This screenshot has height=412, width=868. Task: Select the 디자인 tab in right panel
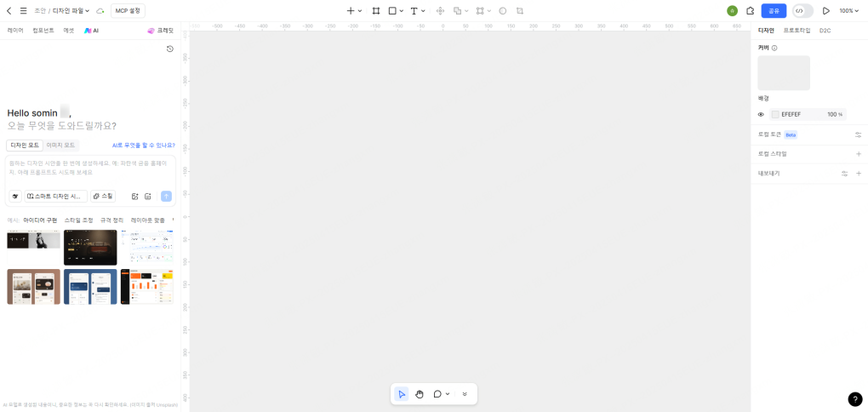pos(766,31)
